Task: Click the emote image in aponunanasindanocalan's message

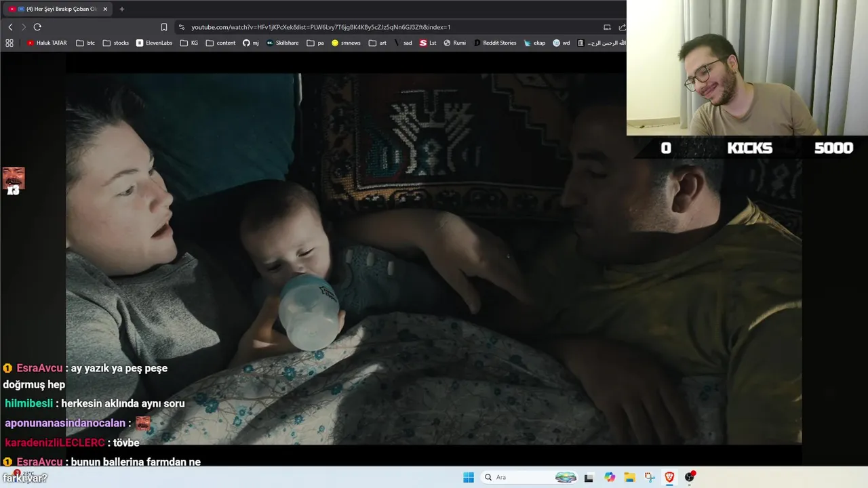Action: (x=142, y=423)
